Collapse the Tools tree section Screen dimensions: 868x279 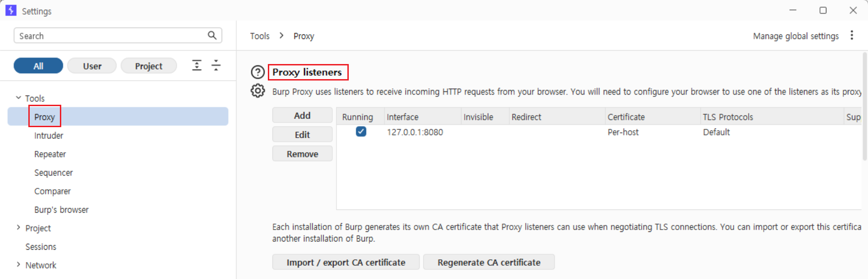[x=18, y=97]
